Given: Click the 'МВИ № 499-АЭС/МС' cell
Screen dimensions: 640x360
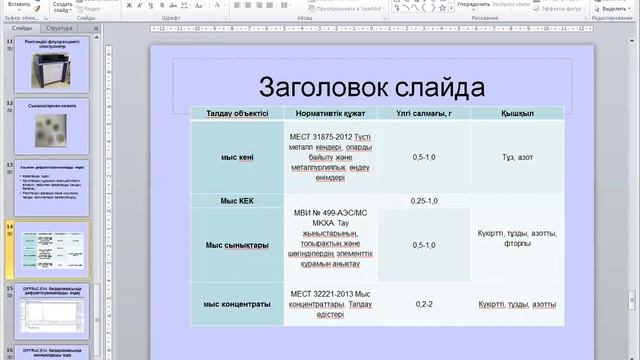Looking at the screenshot, I should (331, 238).
